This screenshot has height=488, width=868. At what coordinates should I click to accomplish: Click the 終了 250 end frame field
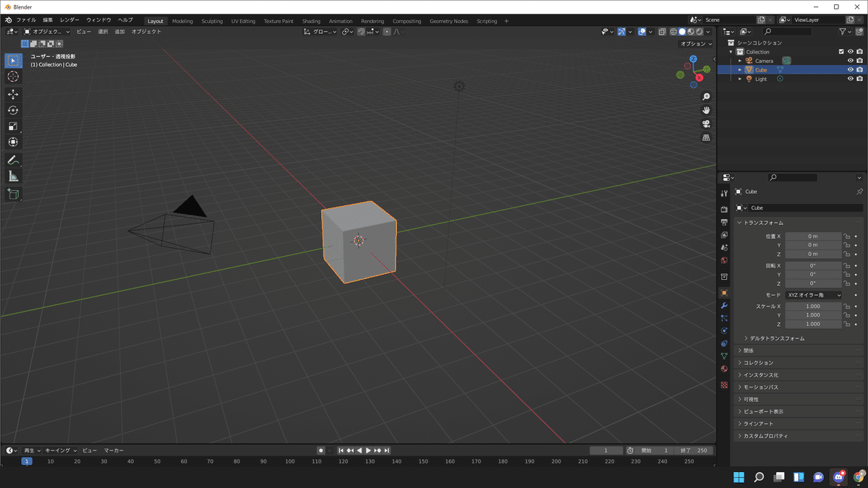coord(694,450)
